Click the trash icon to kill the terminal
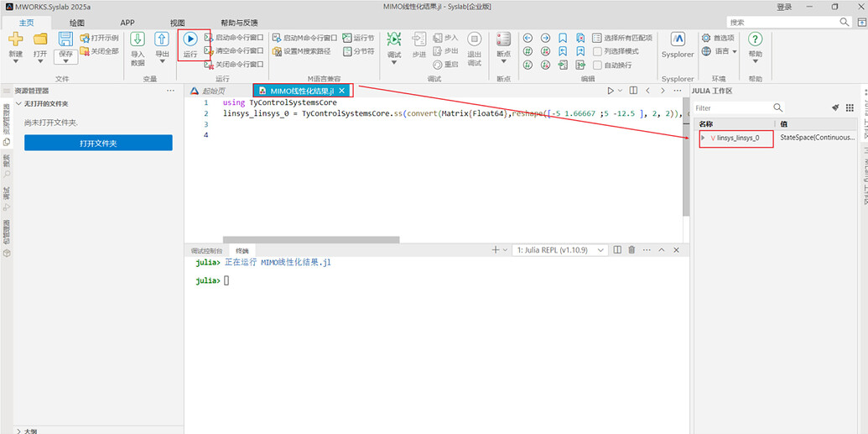 tap(632, 250)
